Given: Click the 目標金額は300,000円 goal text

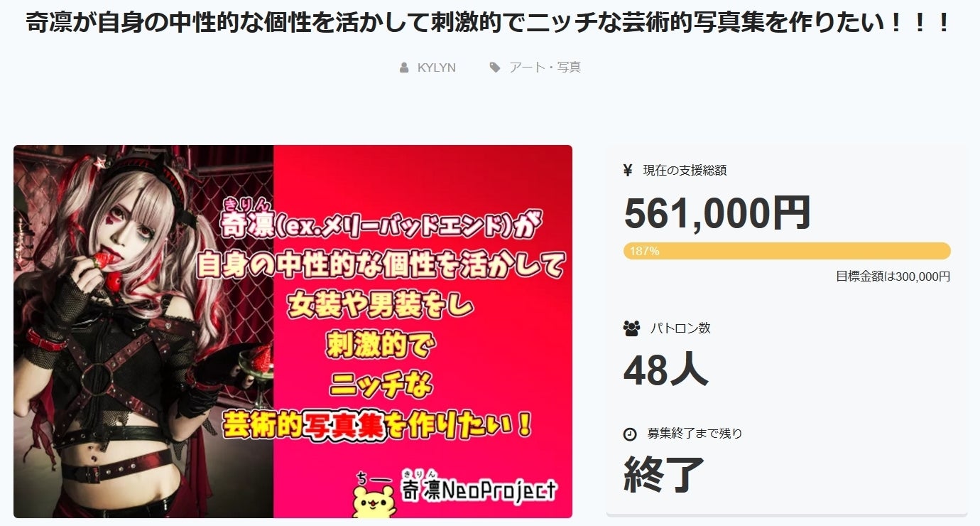Looking at the screenshot, I should point(893,277).
